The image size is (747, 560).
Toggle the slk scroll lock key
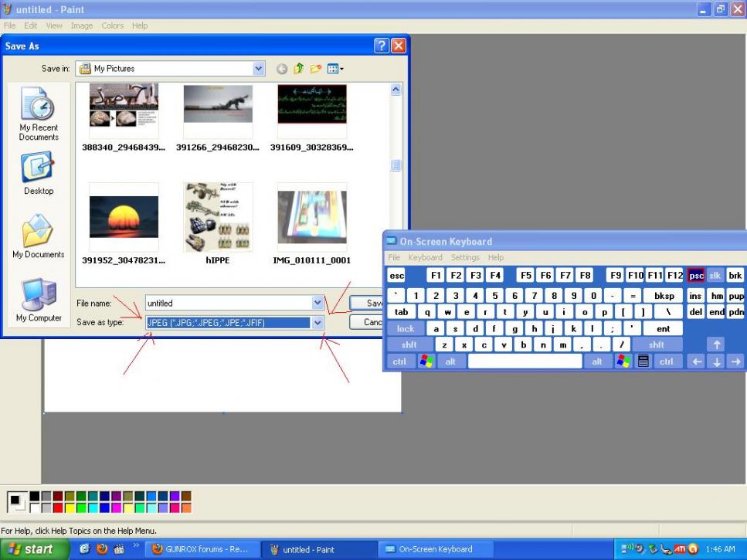(x=715, y=276)
